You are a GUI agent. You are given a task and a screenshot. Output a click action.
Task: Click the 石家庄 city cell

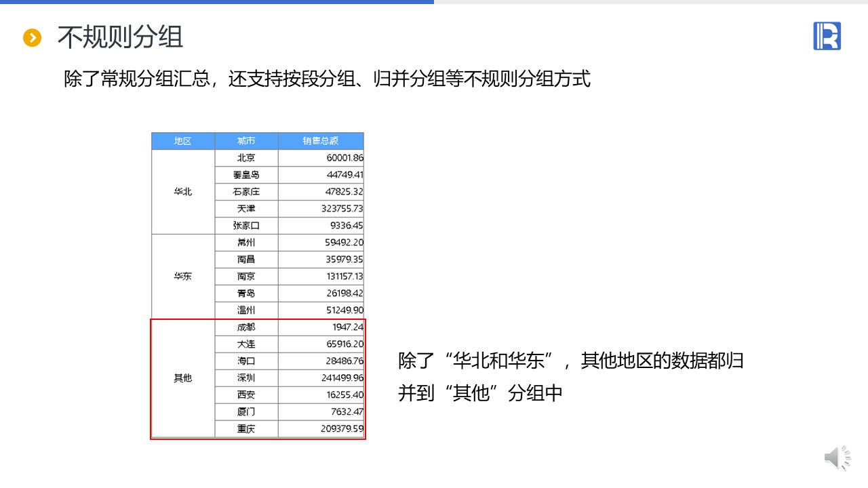click(x=246, y=192)
